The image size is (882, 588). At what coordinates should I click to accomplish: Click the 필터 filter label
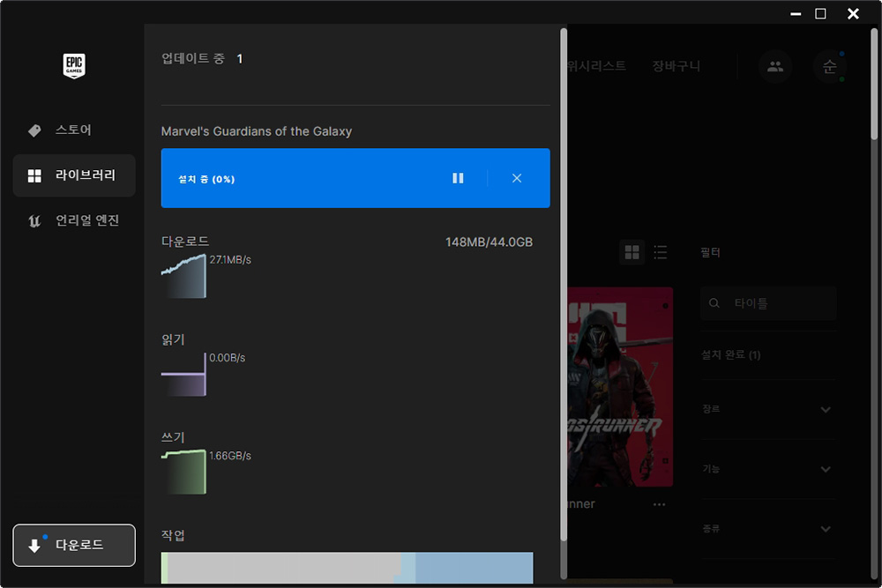710,252
